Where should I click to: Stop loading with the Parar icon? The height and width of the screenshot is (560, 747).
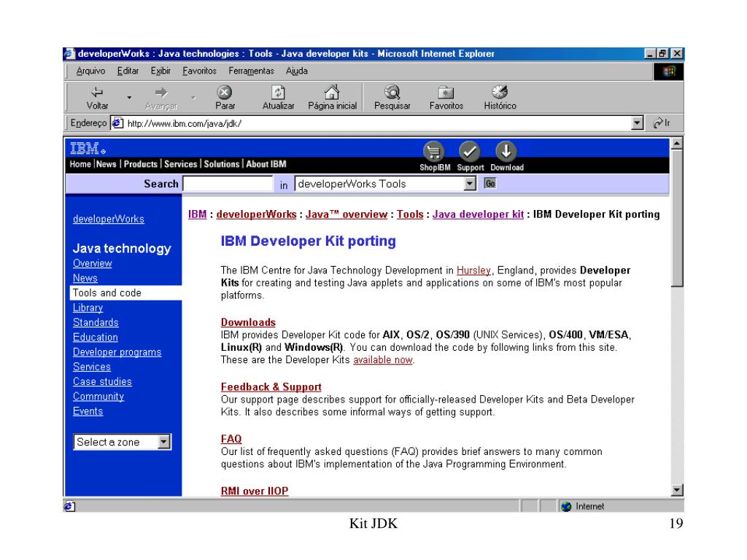[x=225, y=92]
